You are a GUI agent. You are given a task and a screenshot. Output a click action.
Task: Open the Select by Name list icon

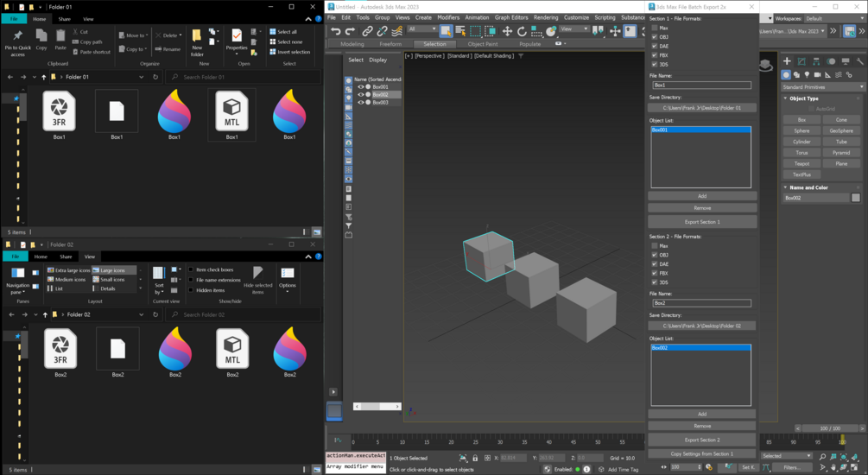click(460, 31)
